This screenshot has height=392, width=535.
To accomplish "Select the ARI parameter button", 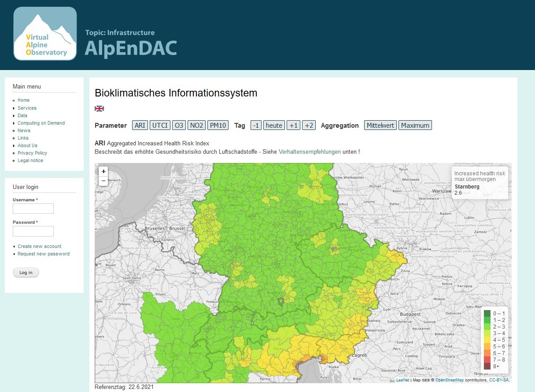I will point(140,126).
